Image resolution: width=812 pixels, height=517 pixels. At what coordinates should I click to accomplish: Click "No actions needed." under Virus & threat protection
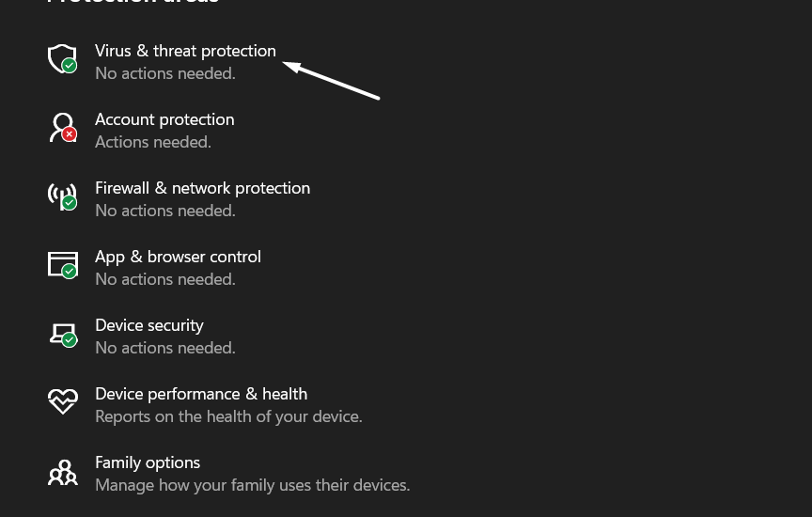pos(165,73)
